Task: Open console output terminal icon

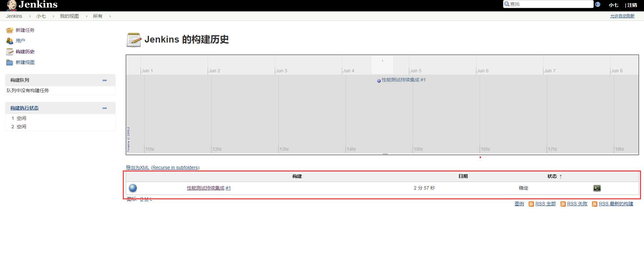Action: [x=597, y=188]
